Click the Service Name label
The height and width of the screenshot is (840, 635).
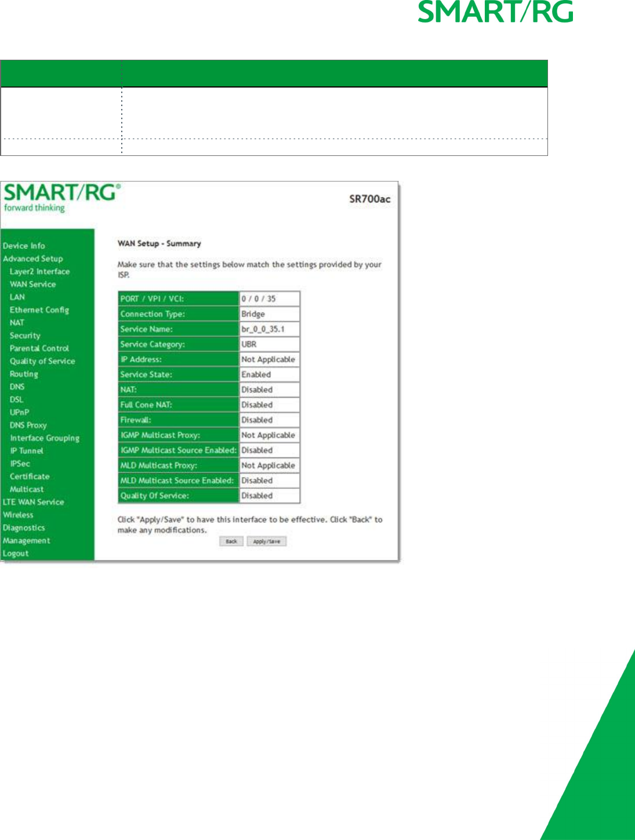pyautogui.click(x=147, y=329)
